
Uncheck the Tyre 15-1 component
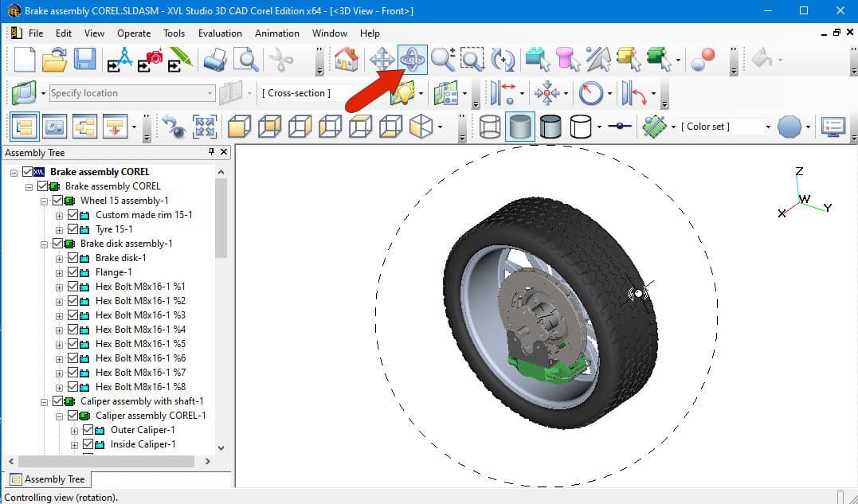coord(72,229)
